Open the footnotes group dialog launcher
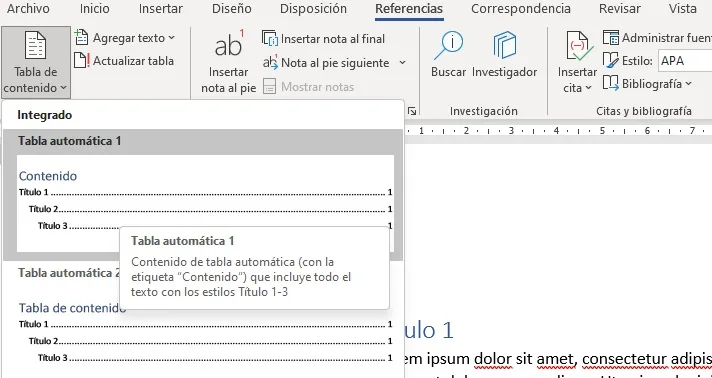Viewport: 712px width, 378px height. click(412, 111)
